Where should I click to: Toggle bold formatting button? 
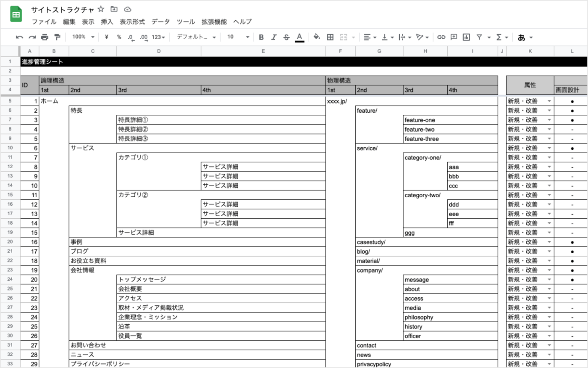coord(261,37)
